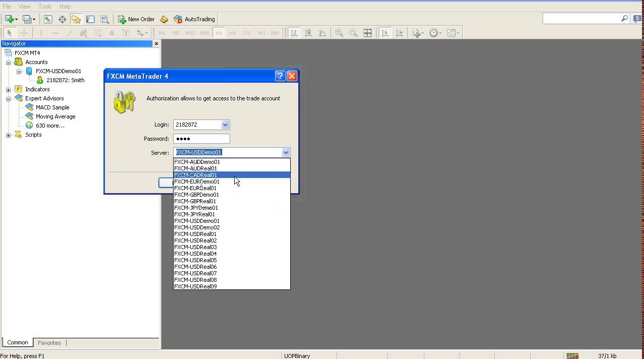The image size is (644, 359).
Task: Select the arrow Cursor tool
Action: tap(9, 33)
